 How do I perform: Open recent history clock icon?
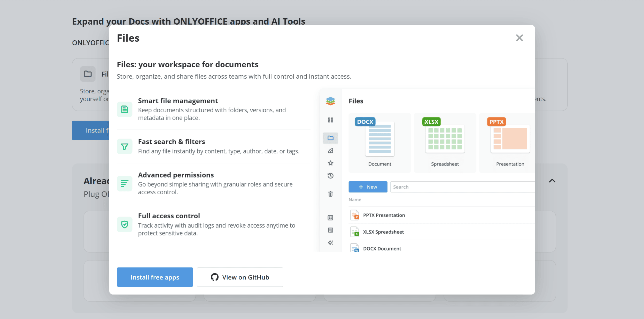coord(330,176)
